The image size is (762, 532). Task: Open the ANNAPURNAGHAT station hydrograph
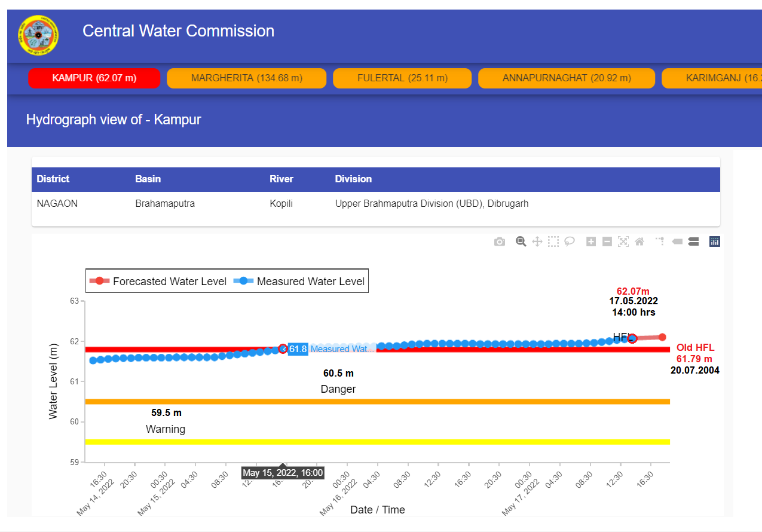(567, 78)
